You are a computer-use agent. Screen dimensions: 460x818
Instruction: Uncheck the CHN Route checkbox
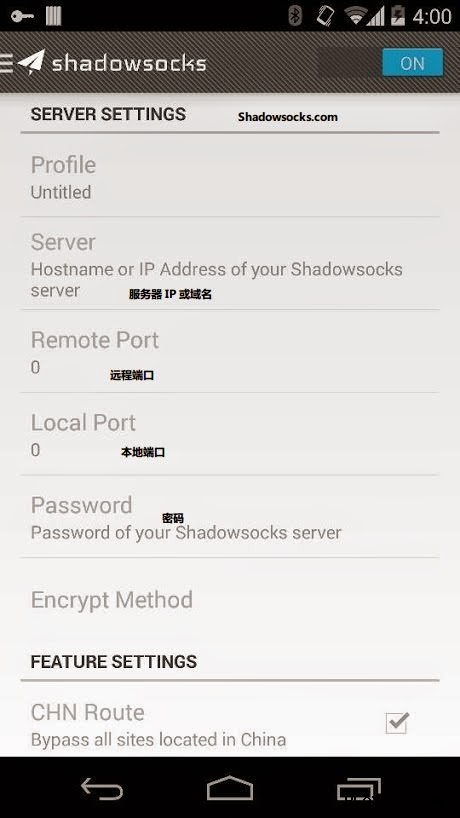397,723
